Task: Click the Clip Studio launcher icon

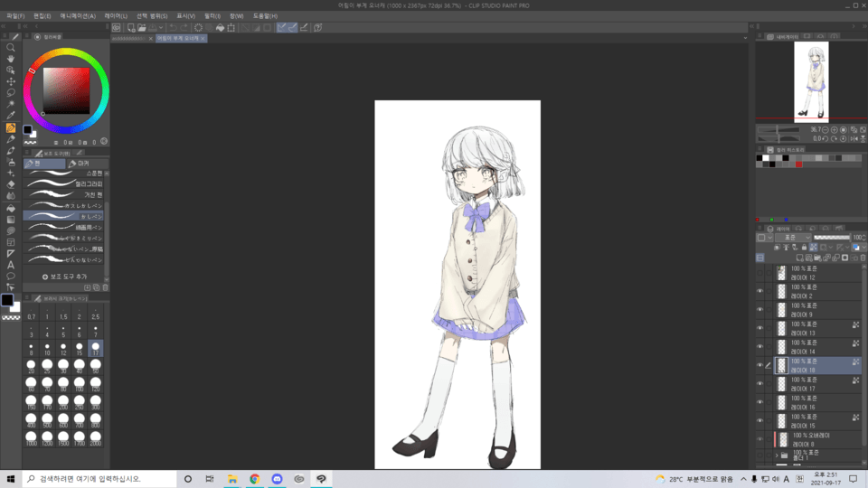Action: click(x=117, y=27)
